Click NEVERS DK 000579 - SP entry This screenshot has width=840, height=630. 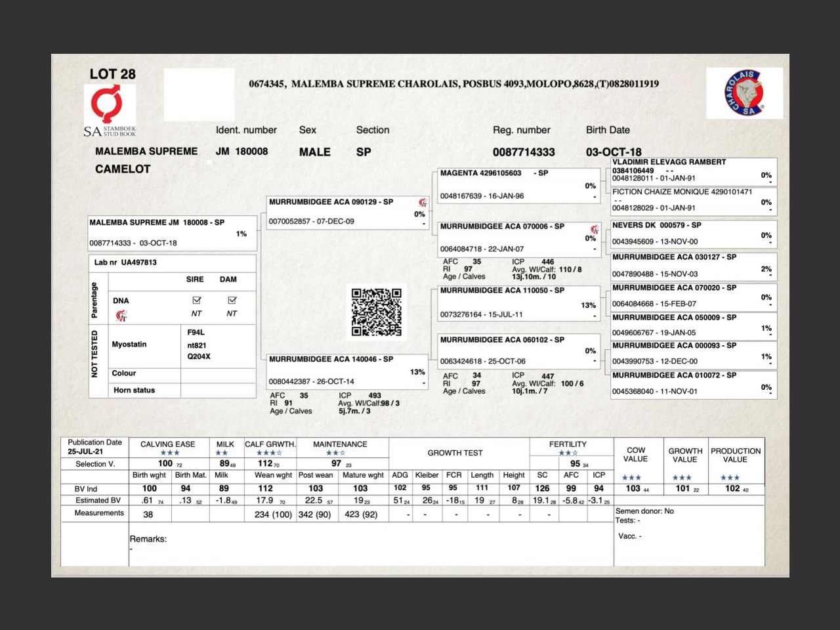pos(694,234)
